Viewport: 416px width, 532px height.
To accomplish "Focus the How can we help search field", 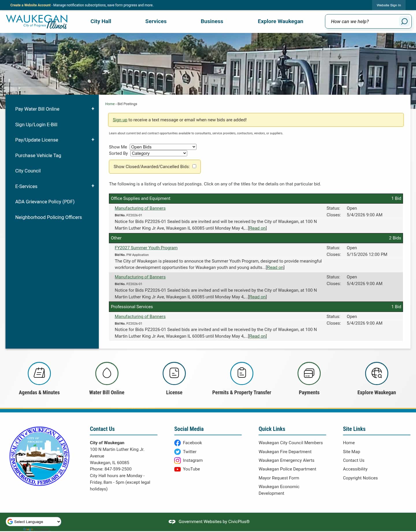I will [x=363, y=21].
